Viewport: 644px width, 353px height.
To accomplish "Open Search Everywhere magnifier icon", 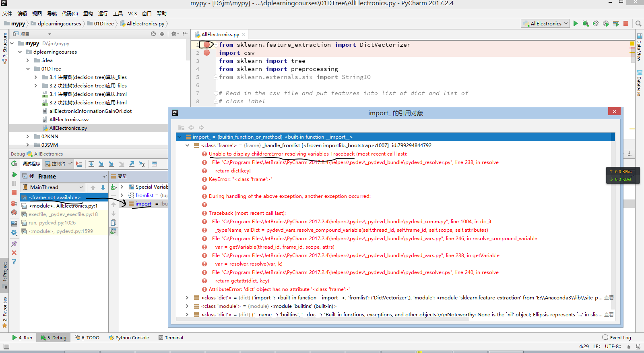I will [x=638, y=23].
